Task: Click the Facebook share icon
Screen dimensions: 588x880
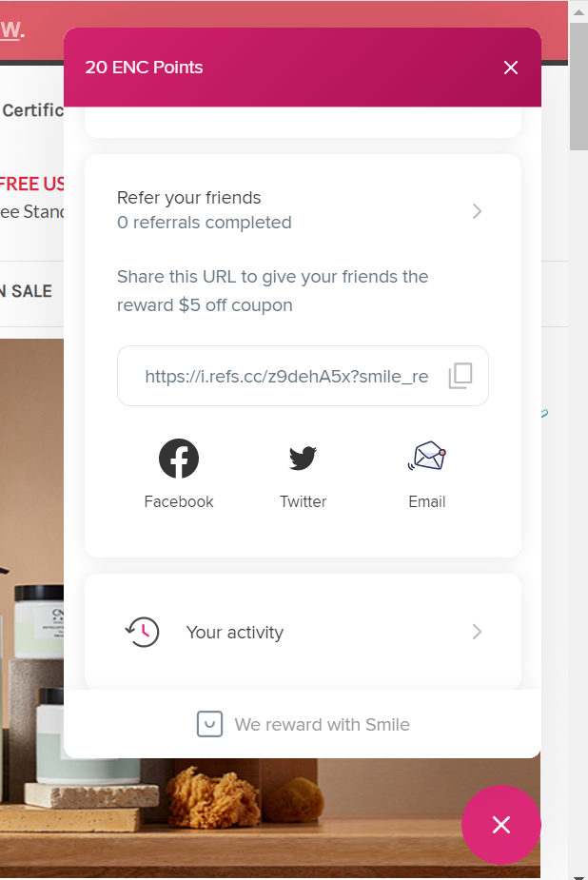Action: click(x=179, y=459)
